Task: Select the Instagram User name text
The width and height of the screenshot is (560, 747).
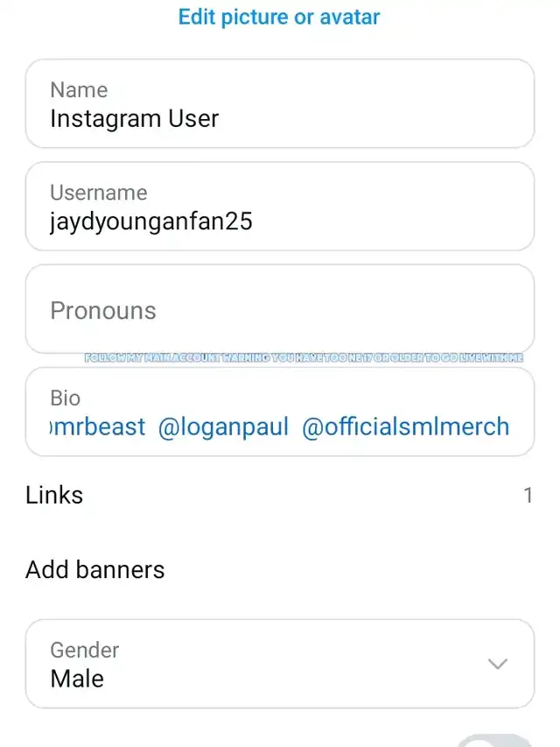Action: click(134, 118)
